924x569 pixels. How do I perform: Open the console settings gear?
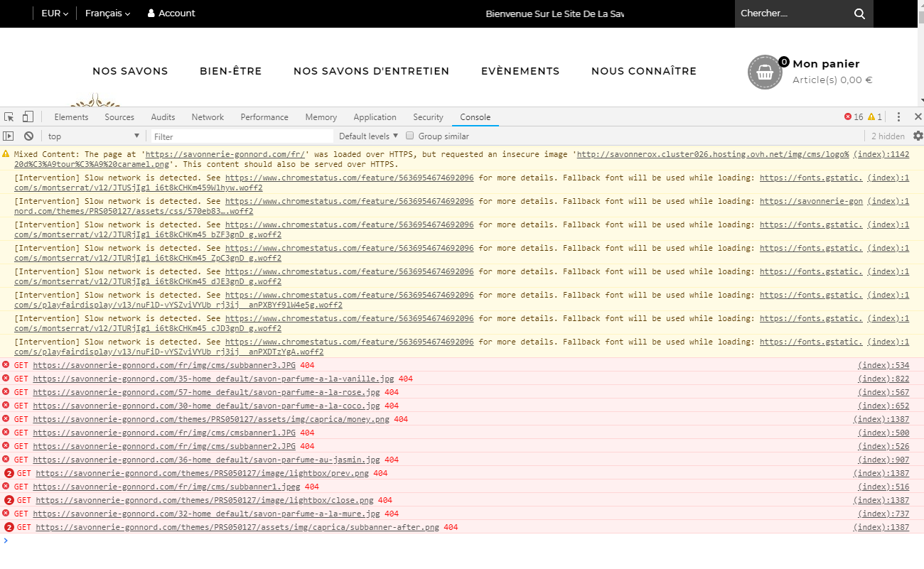click(x=918, y=136)
